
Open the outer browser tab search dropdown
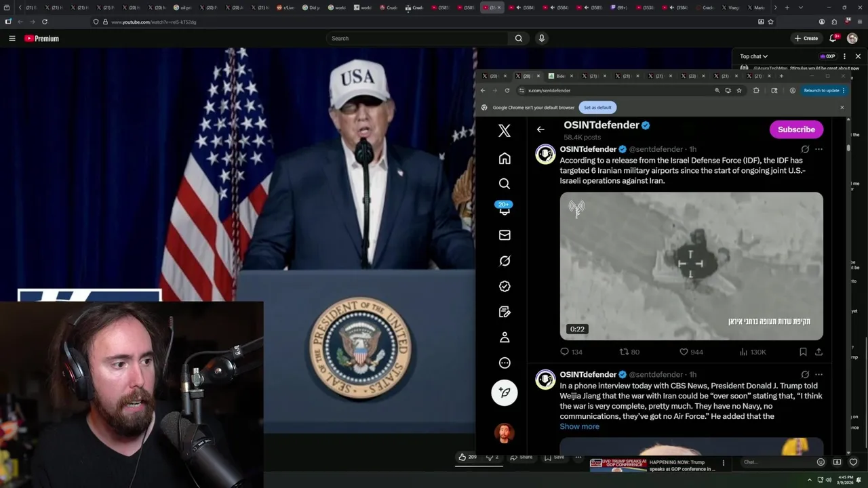[x=801, y=7]
